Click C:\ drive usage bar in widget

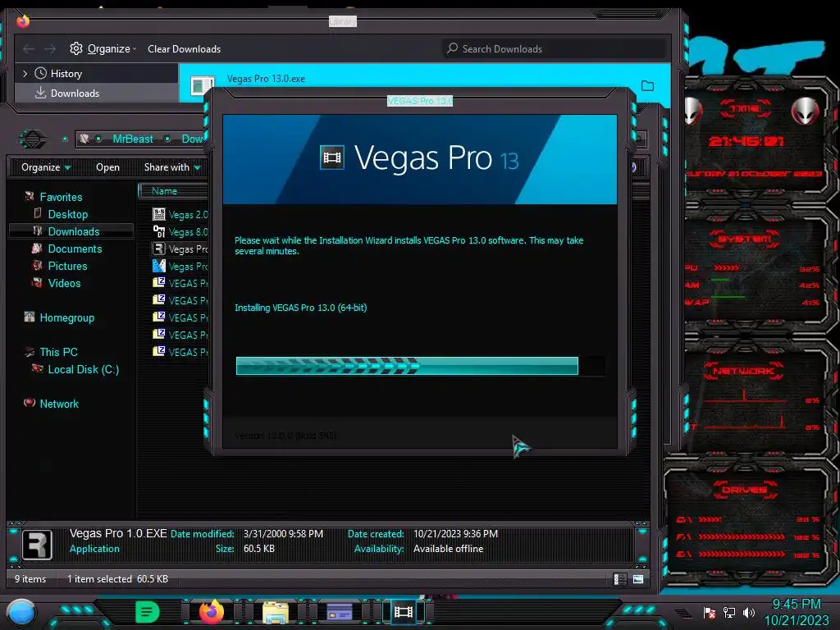click(710, 519)
